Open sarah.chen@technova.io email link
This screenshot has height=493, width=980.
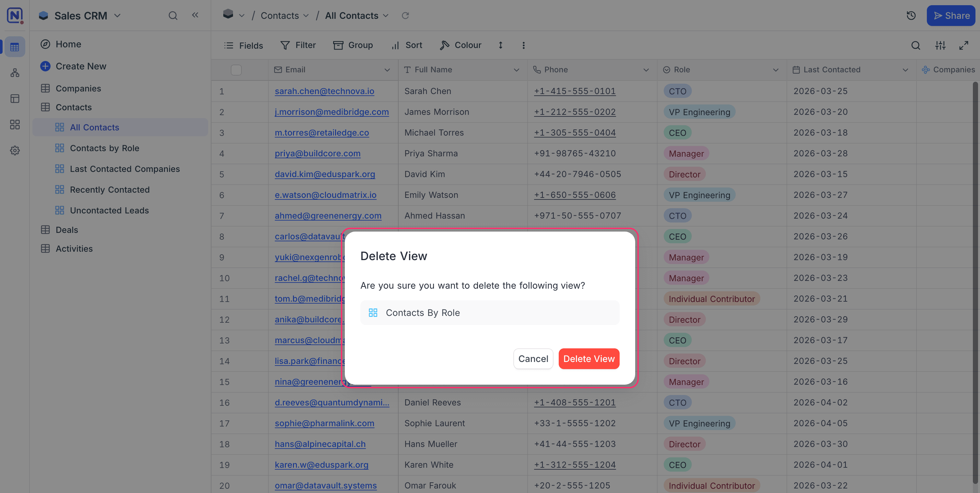click(324, 91)
